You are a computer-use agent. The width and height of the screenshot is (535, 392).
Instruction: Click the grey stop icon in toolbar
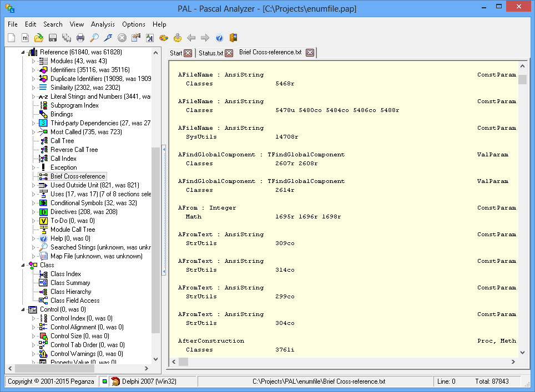(x=122, y=38)
